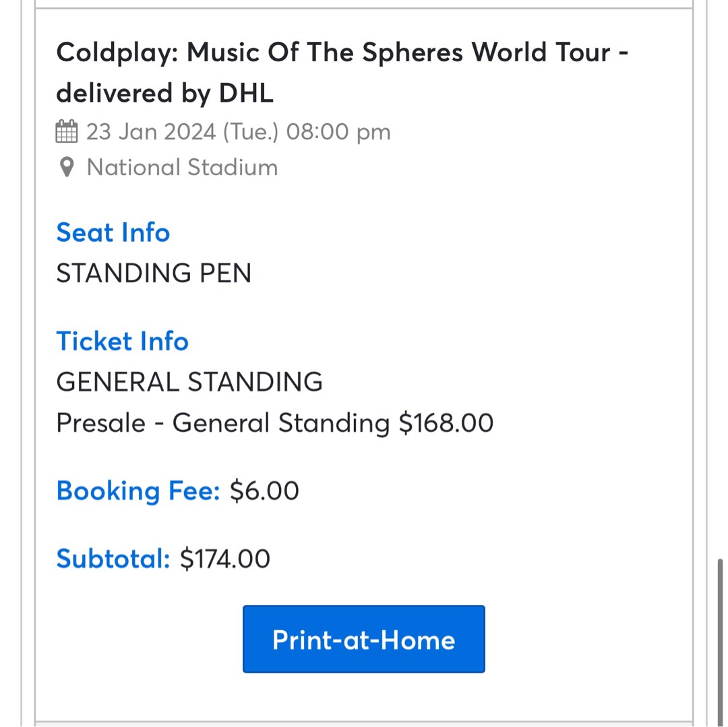Select the calendar icon to view event schedule
Screen dimensions: 728x727
pyautogui.click(x=66, y=131)
